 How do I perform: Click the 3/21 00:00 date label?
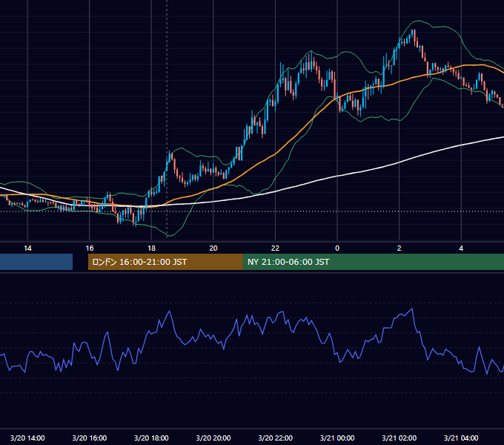337,438
